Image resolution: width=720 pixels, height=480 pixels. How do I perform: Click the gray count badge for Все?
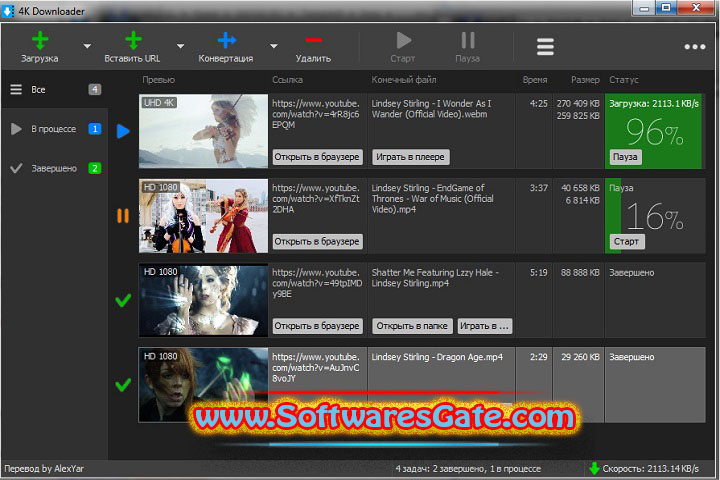click(x=95, y=90)
